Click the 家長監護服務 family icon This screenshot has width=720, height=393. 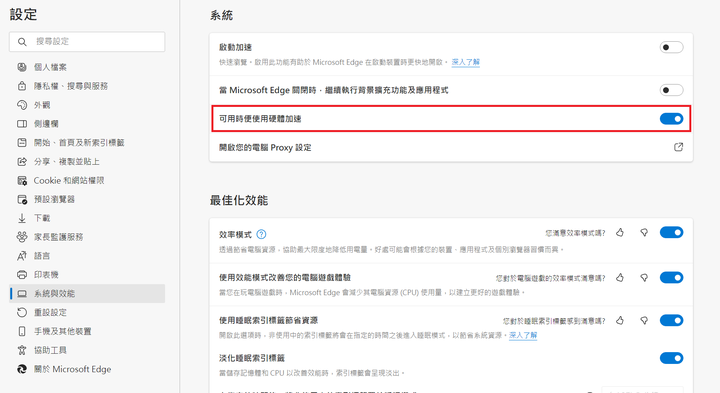(x=22, y=237)
